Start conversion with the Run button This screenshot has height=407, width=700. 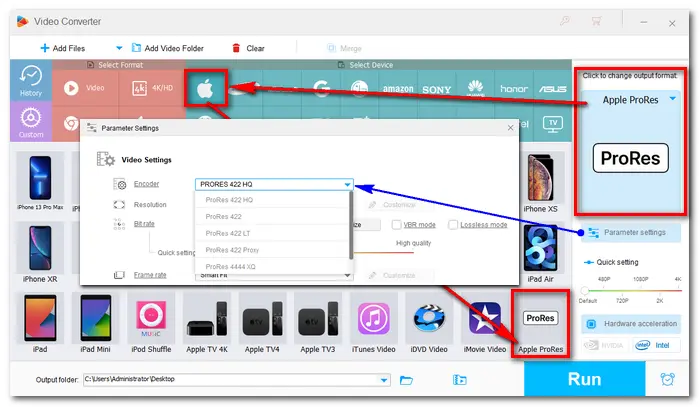click(584, 379)
